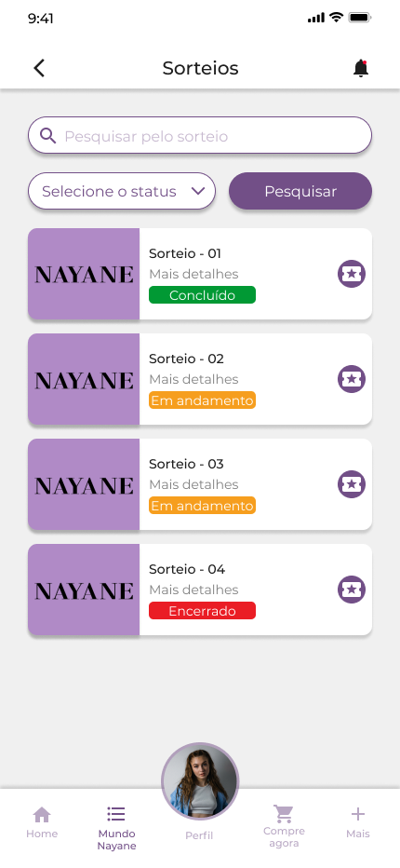Open the Compre agora cart tab
The height and width of the screenshot is (868, 400).
[x=284, y=826]
